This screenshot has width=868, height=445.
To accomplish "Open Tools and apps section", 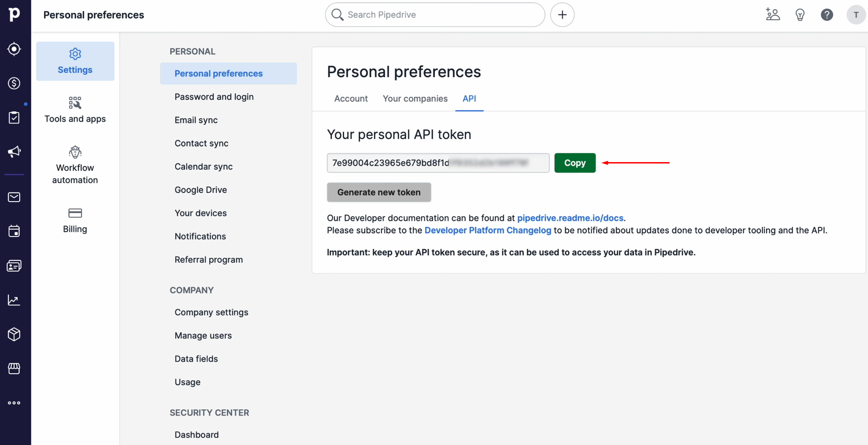I will pos(75,110).
